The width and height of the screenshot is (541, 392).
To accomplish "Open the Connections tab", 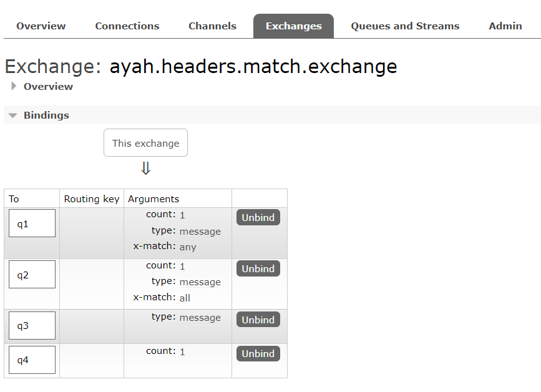I will [127, 26].
